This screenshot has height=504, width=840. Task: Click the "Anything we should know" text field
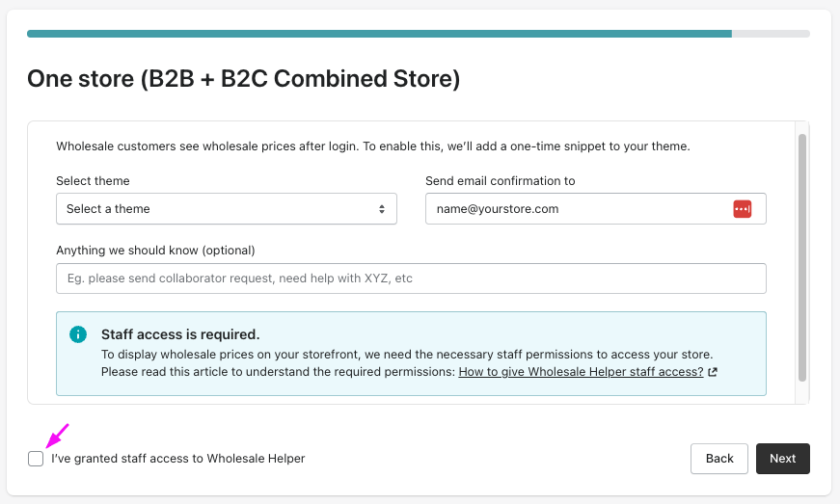coord(411,279)
